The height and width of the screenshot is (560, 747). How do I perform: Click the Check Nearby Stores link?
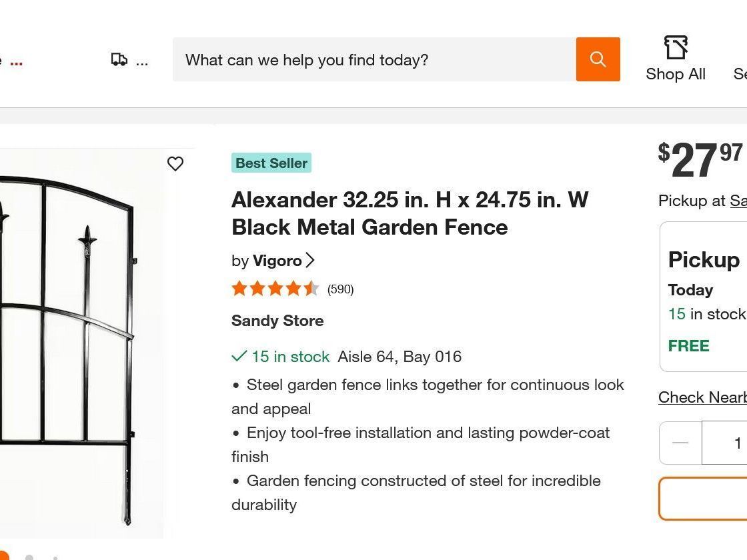(x=702, y=397)
